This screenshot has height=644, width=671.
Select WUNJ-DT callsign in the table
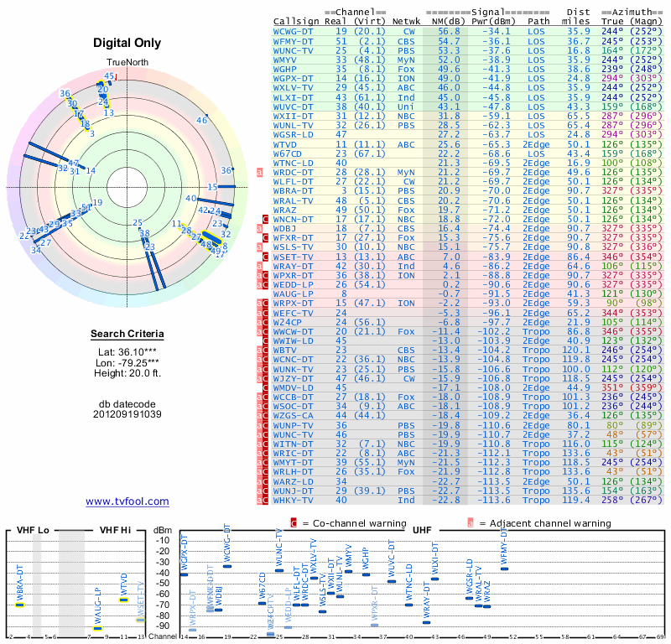tap(293, 491)
